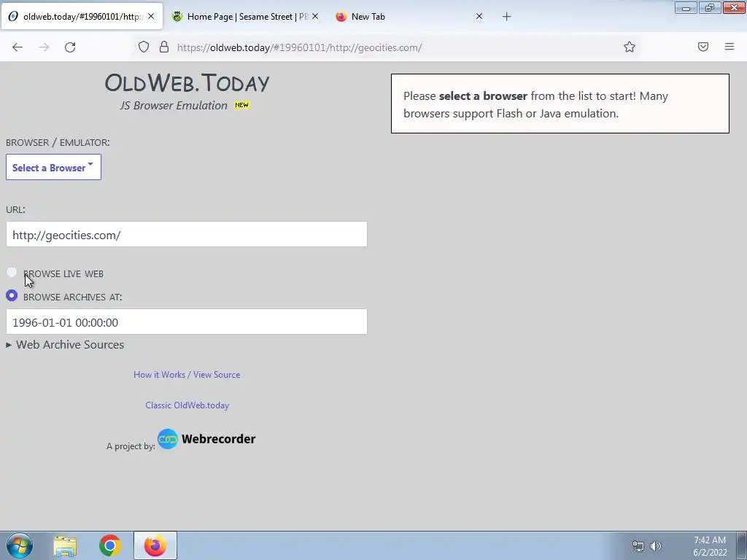Click the Show Desktop strip at the taskbar end

[x=742, y=545]
